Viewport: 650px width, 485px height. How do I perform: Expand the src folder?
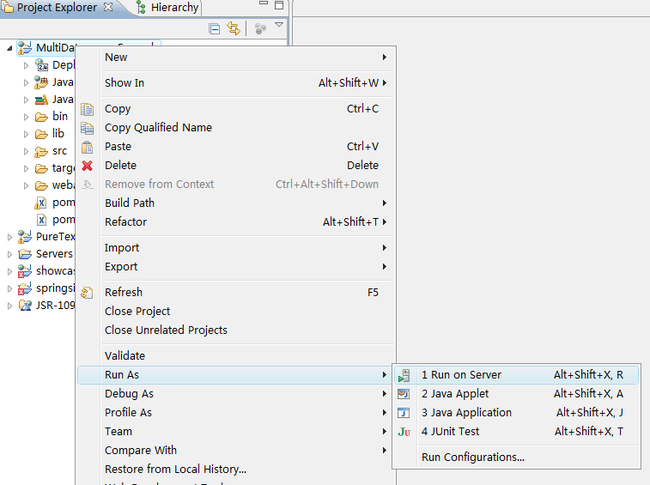pos(26,152)
